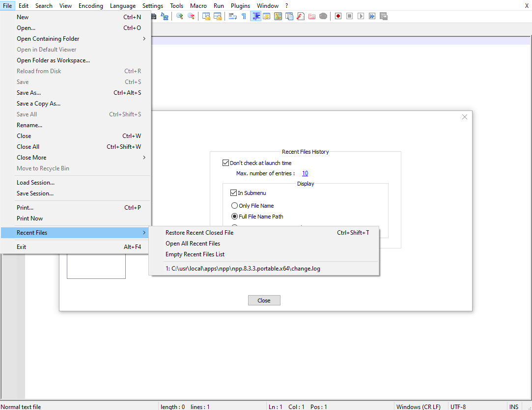Open the Search menu

tap(44, 6)
